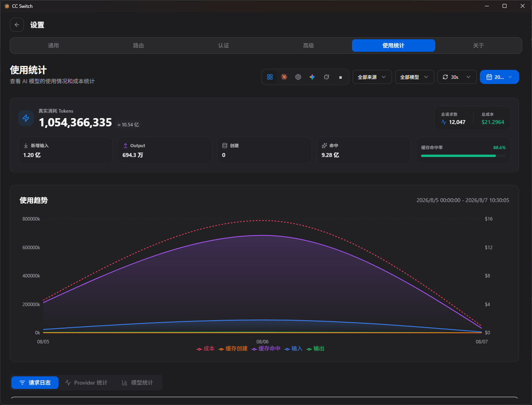Filter by the Claude starburst icon
The height and width of the screenshot is (405, 532).
click(x=284, y=77)
